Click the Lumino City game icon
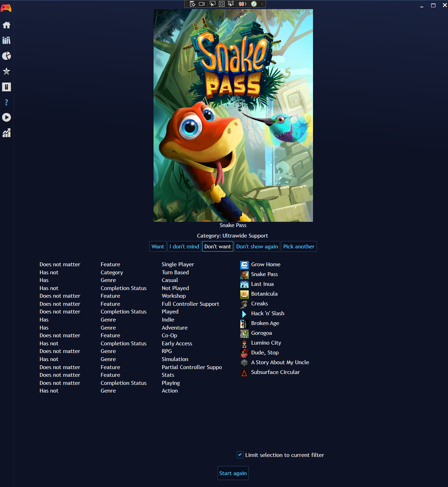This screenshot has width=448, height=487. click(244, 343)
